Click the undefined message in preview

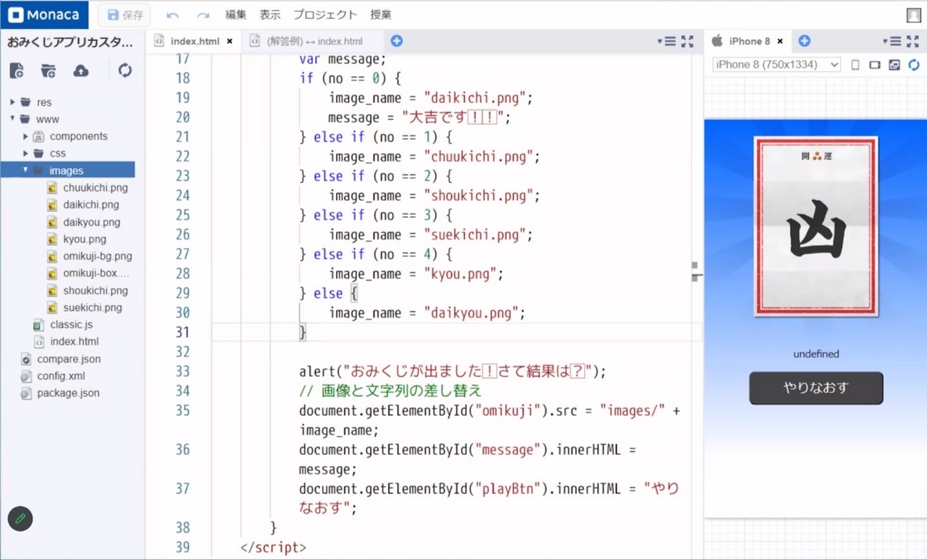click(x=816, y=355)
